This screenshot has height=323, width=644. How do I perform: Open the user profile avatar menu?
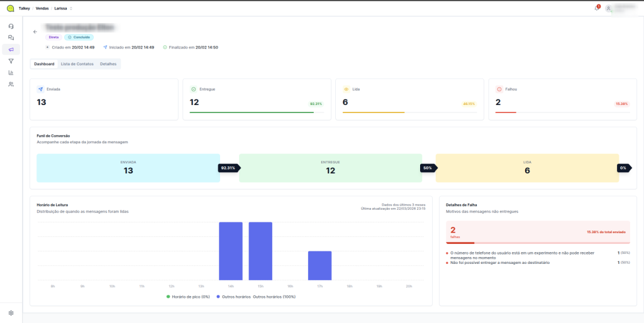(x=608, y=8)
